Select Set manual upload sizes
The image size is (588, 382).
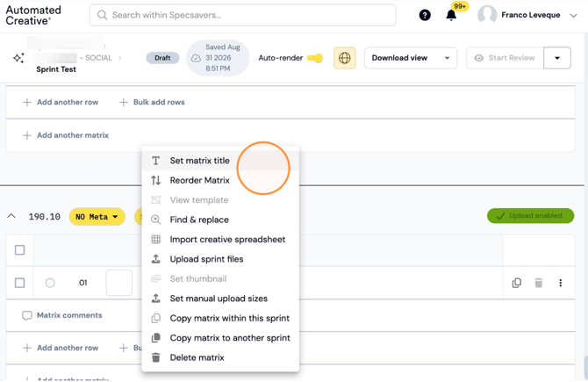[x=220, y=299]
